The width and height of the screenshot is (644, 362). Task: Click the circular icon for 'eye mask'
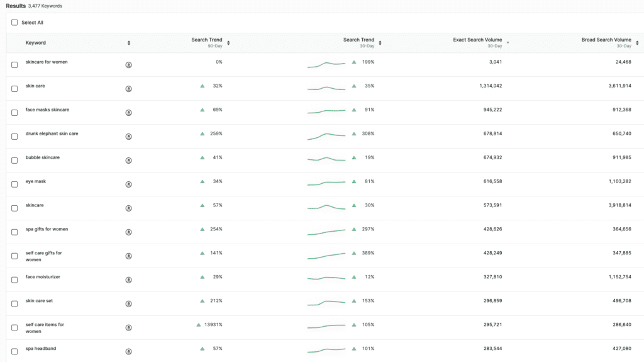(x=128, y=184)
